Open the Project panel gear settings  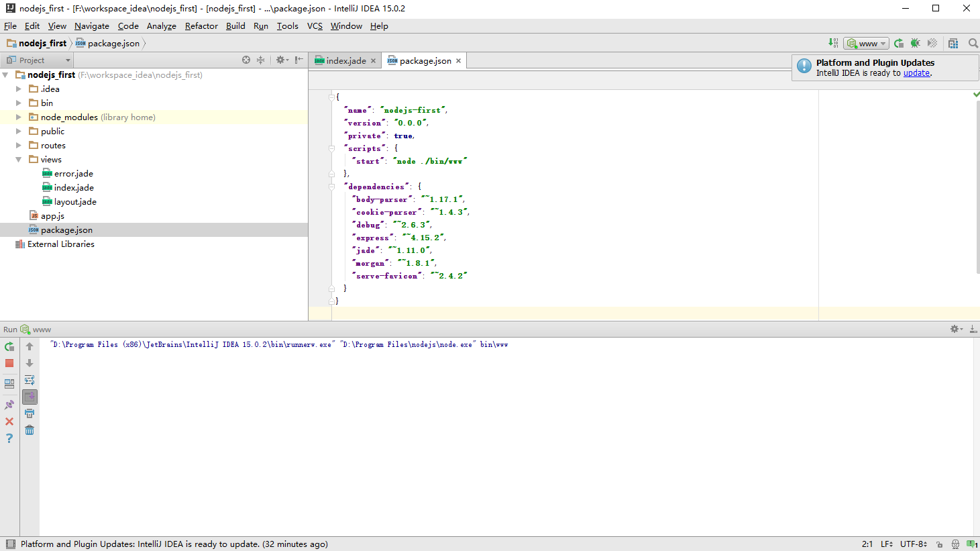pyautogui.click(x=282, y=60)
